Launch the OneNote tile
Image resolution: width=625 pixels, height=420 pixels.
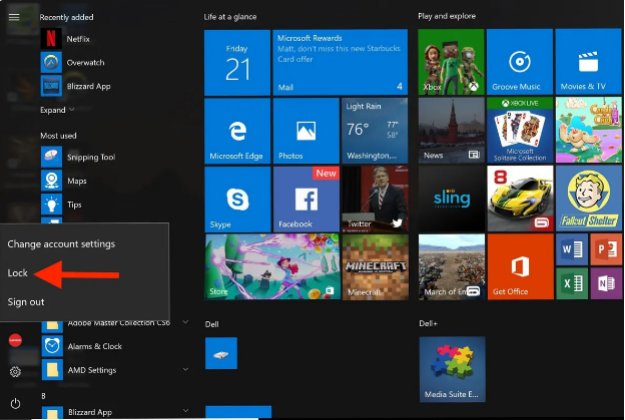point(606,283)
